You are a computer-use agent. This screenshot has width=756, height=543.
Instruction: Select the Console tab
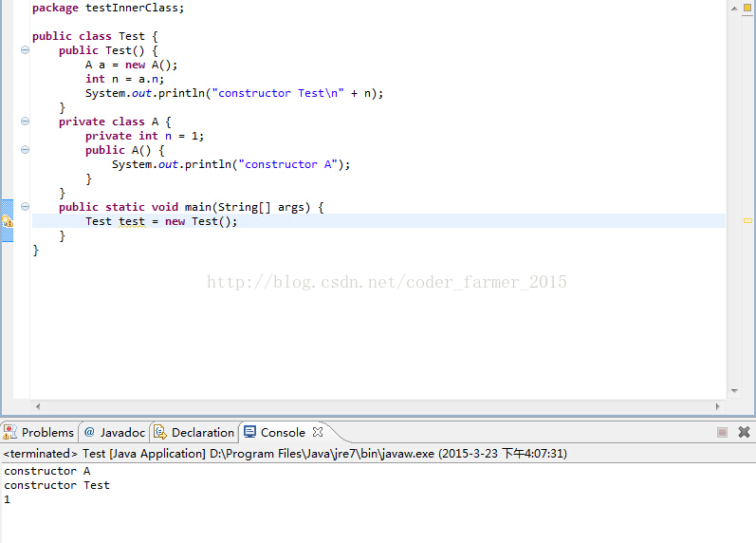tap(283, 433)
